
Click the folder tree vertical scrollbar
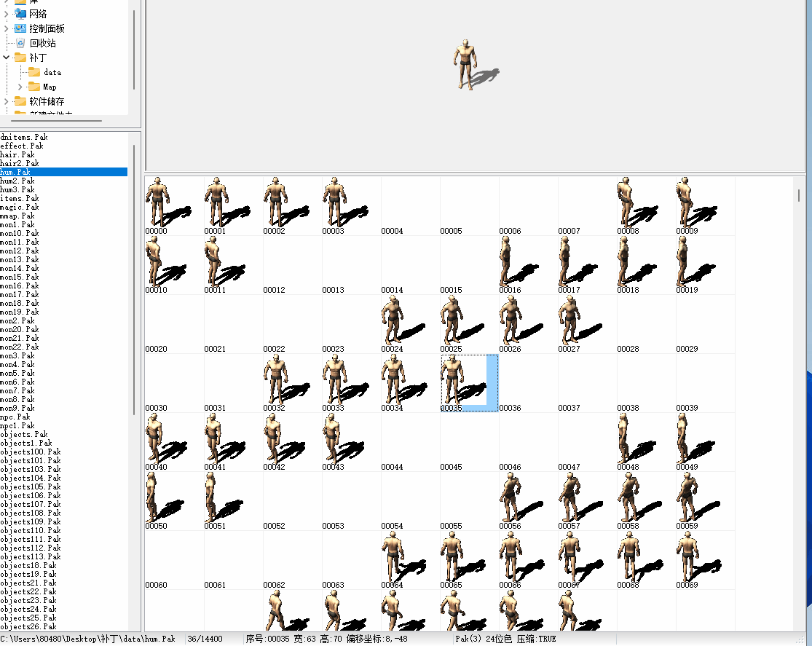[x=134, y=50]
